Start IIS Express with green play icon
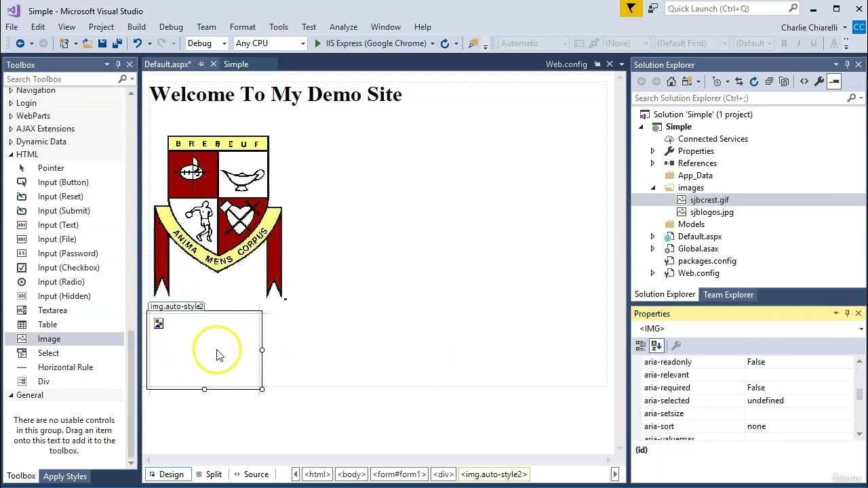Image resolution: width=868 pixels, height=488 pixels. click(317, 43)
